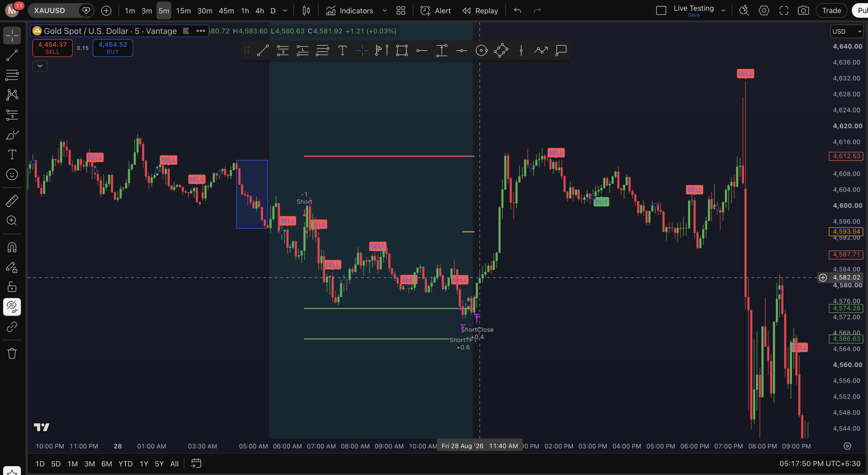Select the brush tool in left sidebar

12,135
